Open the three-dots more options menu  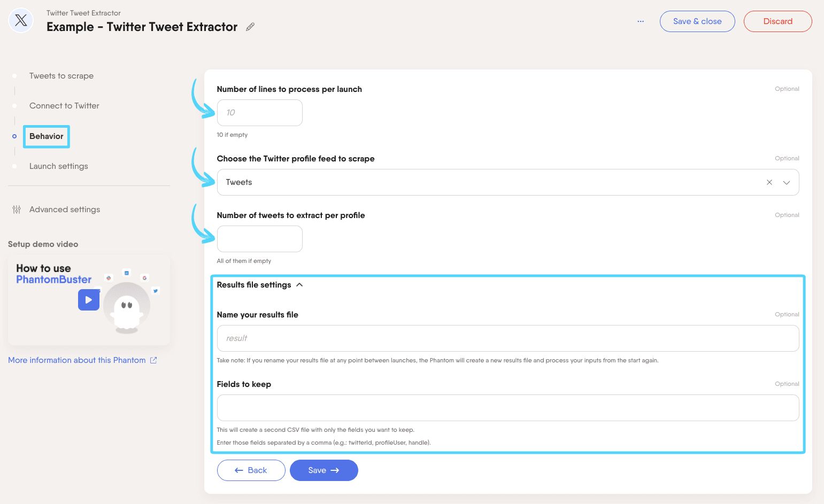tap(641, 21)
